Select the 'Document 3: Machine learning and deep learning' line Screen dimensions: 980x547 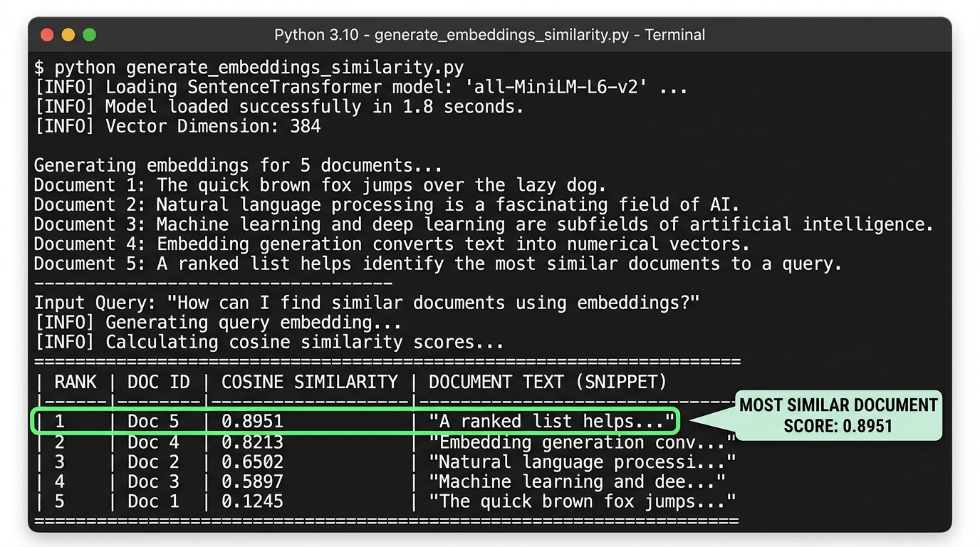click(x=484, y=224)
